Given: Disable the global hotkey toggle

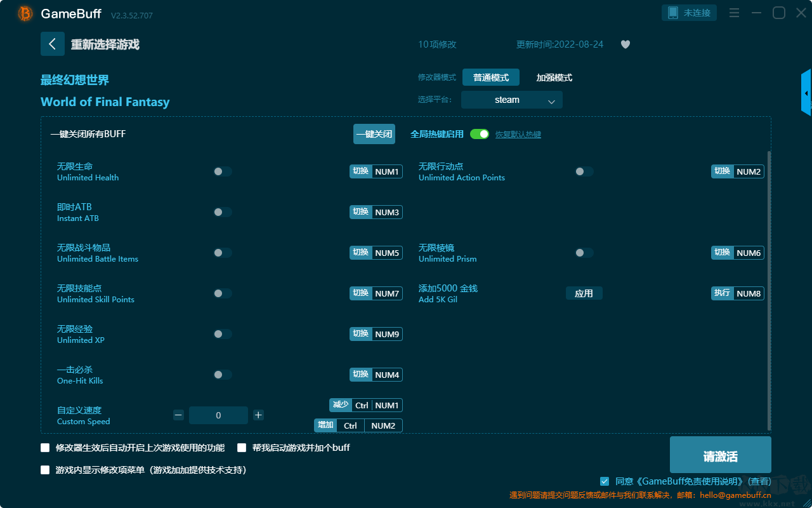Looking at the screenshot, I should point(480,134).
